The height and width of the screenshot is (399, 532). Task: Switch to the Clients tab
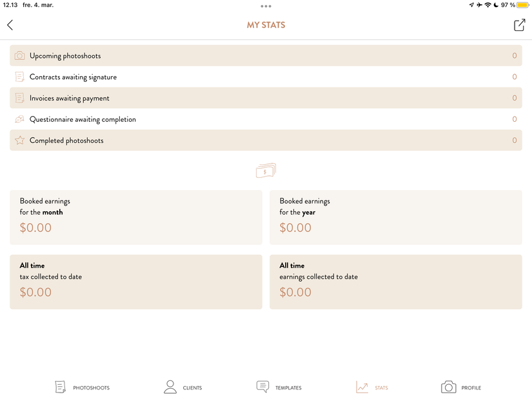[183, 387]
